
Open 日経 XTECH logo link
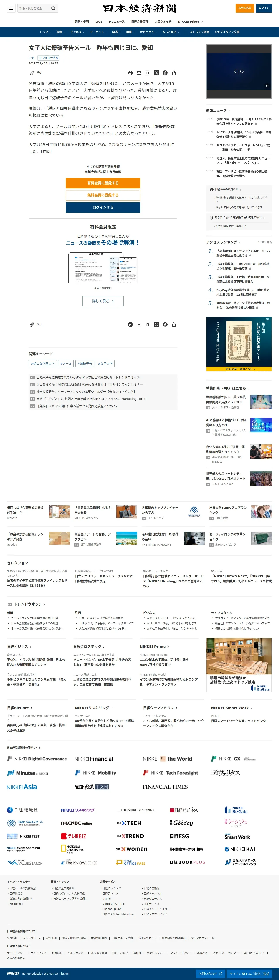(x=128, y=823)
